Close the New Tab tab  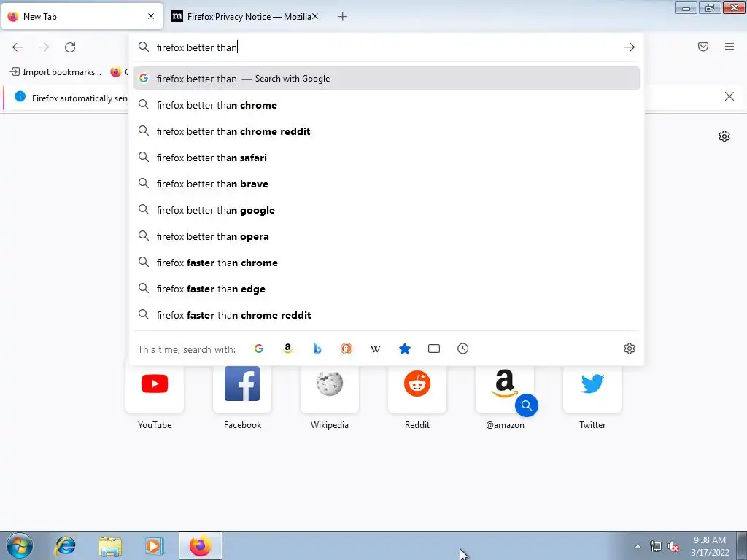click(x=151, y=16)
